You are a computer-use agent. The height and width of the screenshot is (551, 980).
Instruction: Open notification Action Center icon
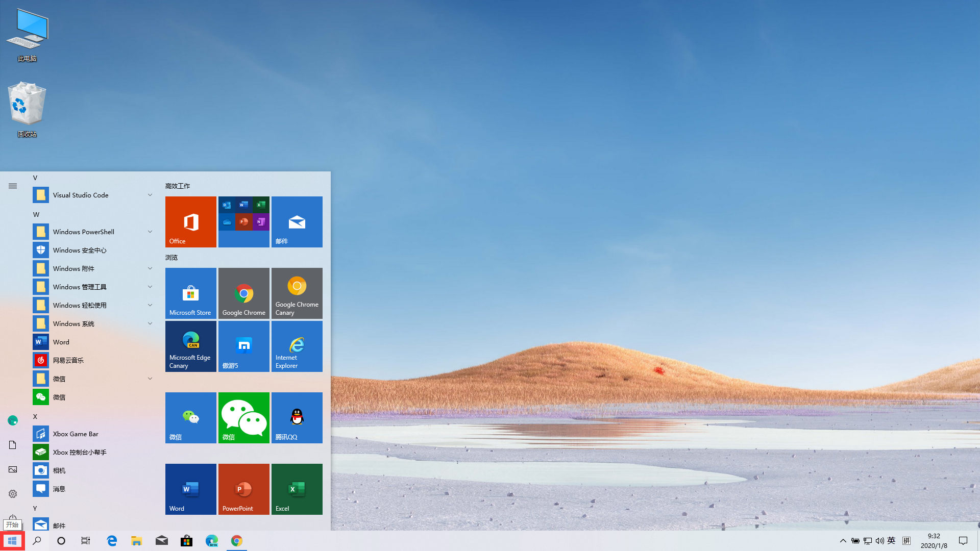[x=963, y=541]
